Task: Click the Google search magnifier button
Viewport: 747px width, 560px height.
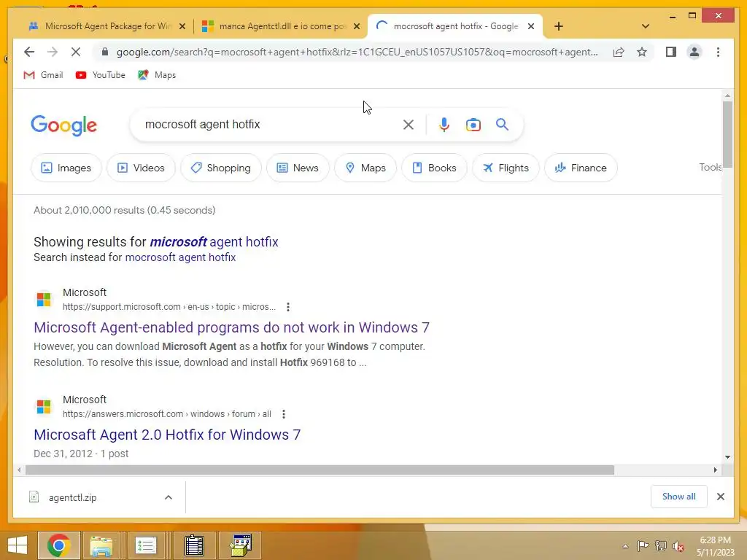Action: click(x=502, y=125)
